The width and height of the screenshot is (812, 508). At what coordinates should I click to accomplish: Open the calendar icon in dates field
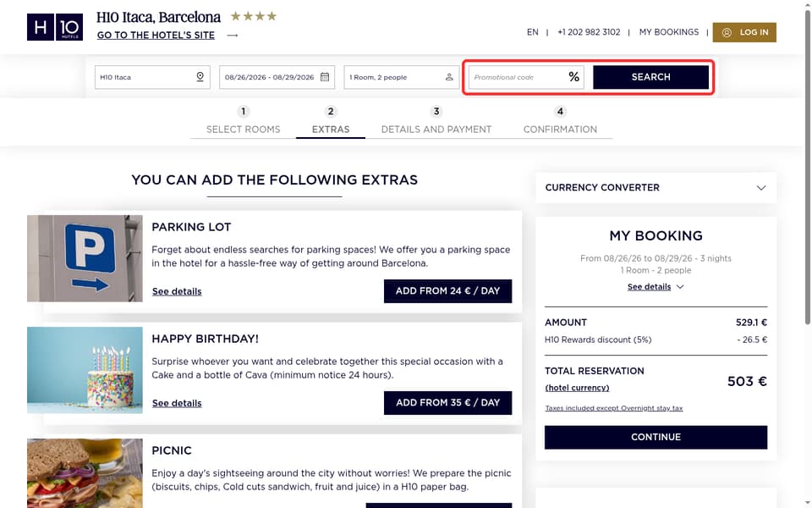click(325, 77)
